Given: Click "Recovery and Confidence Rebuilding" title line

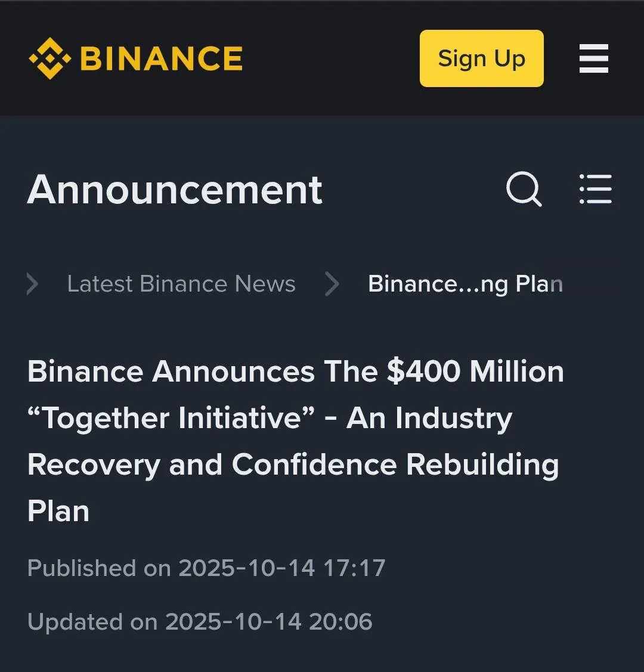Looking at the screenshot, I should (x=293, y=464).
